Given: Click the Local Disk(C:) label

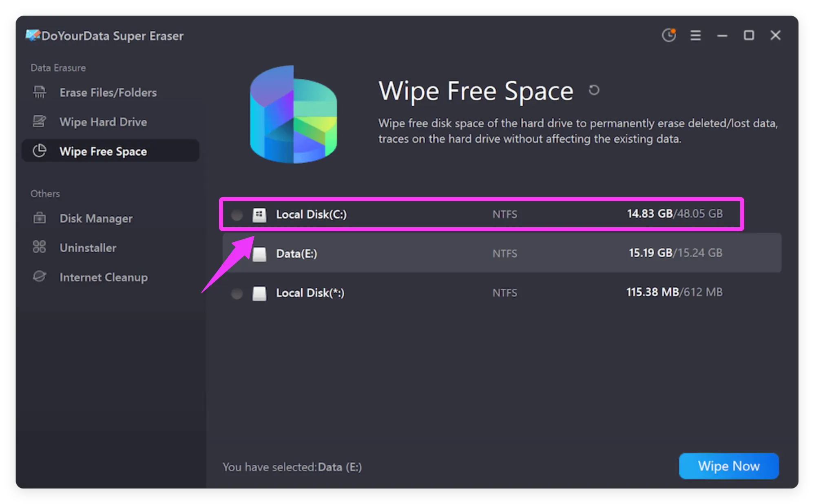Looking at the screenshot, I should click(x=311, y=214).
